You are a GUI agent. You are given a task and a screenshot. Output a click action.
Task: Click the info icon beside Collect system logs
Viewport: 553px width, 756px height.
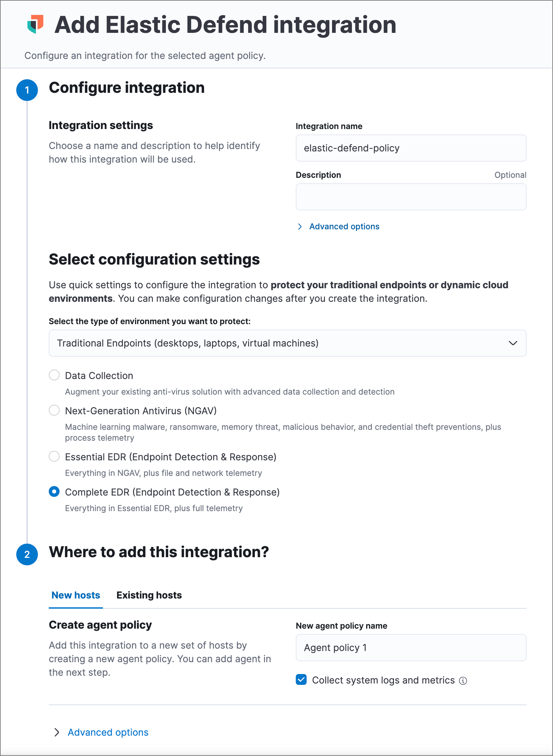(463, 680)
